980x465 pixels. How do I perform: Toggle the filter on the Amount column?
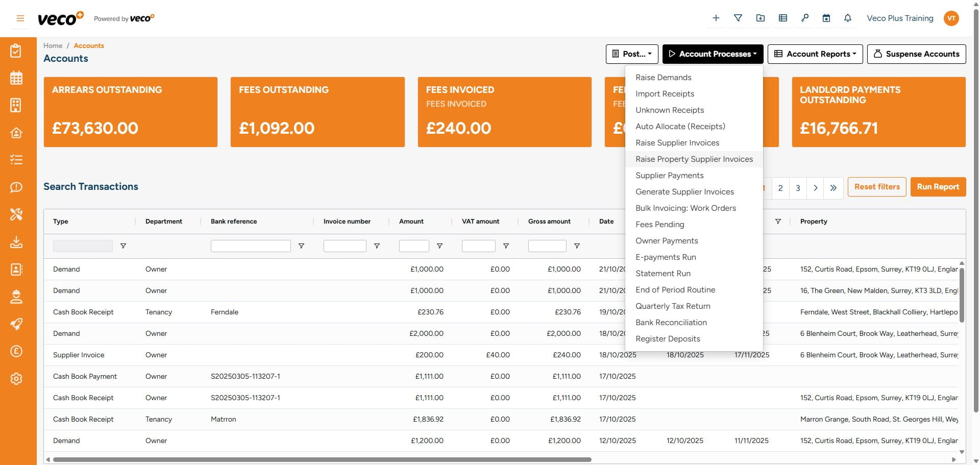click(439, 246)
